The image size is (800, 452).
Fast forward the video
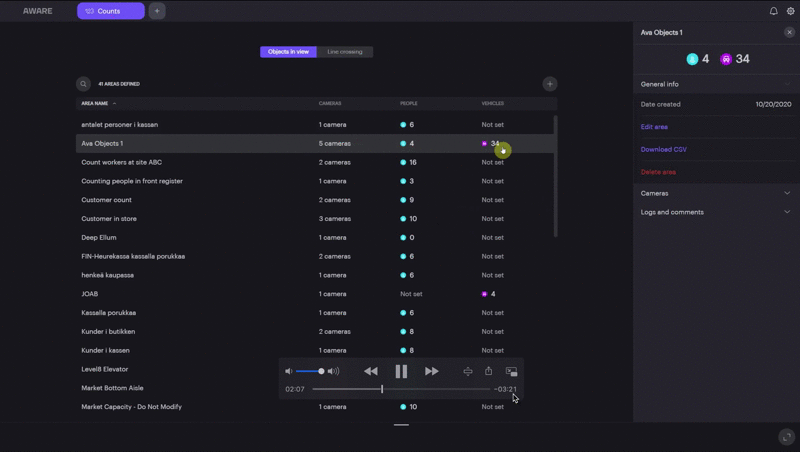click(432, 371)
